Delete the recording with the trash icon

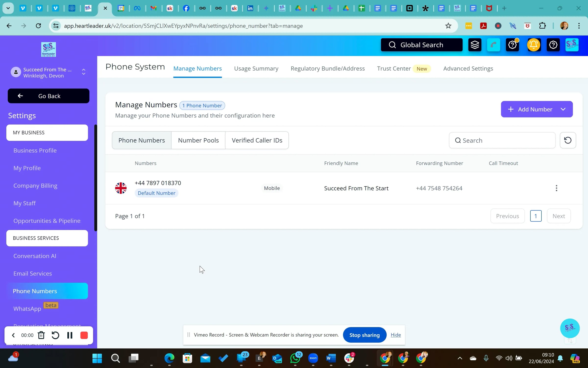click(x=41, y=335)
